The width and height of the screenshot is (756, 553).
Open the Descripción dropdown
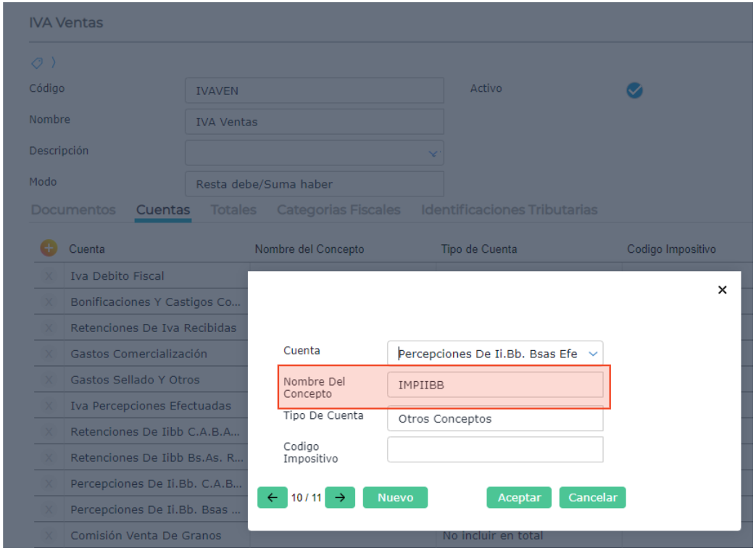433,154
